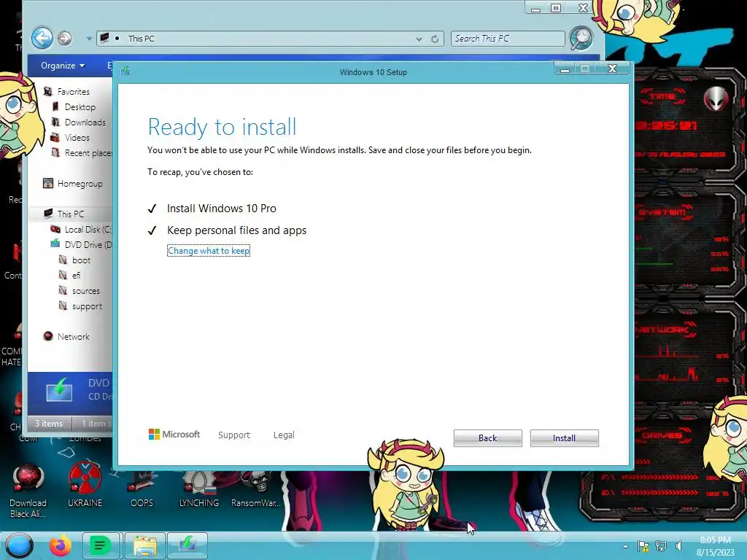The image size is (747, 560).
Task: Click the address bar This PC text
Action: coord(141,39)
